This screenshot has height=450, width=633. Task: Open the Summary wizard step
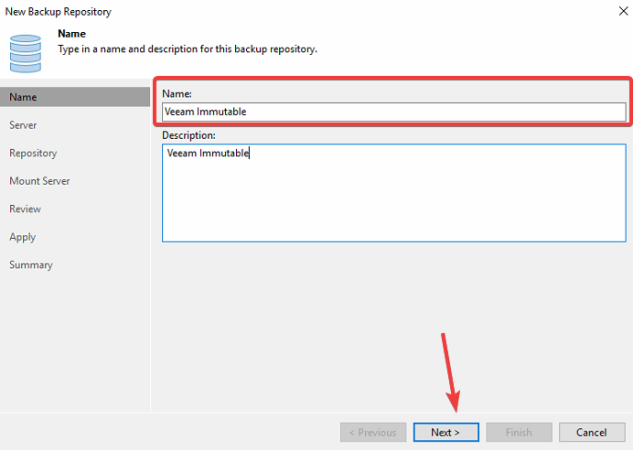(31, 265)
